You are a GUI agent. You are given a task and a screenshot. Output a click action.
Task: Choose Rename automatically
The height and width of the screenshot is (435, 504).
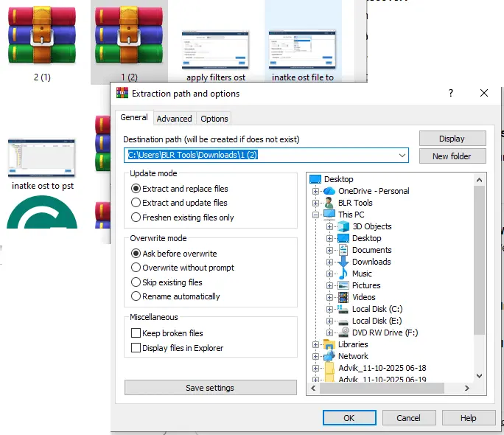[175, 296]
